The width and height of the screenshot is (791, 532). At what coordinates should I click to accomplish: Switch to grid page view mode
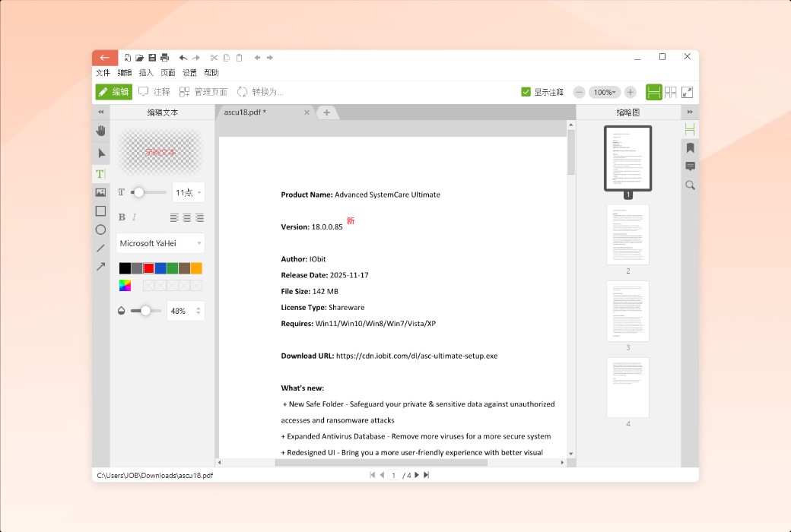(669, 92)
